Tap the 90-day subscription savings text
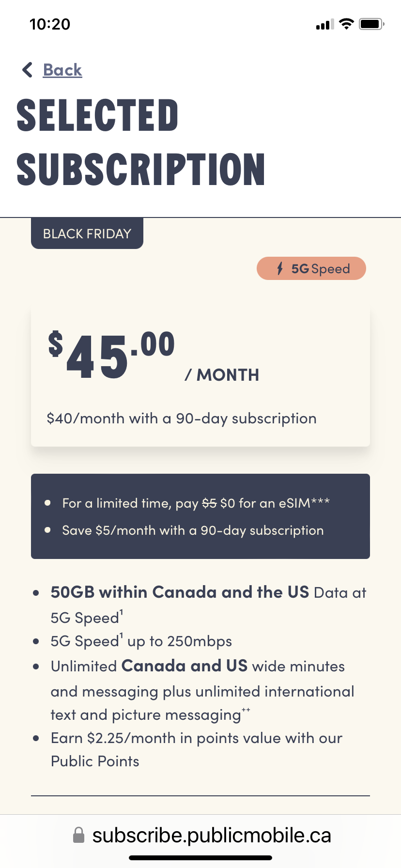Screen dimensions: 401x868 point(181,418)
